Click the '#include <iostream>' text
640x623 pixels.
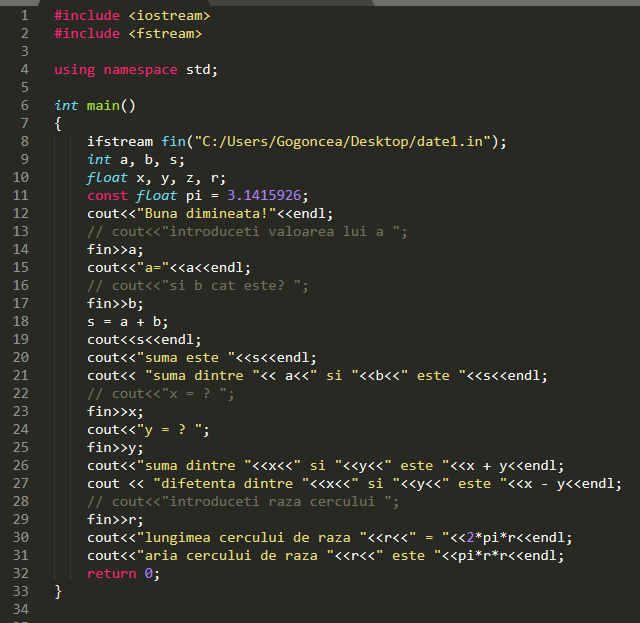point(132,16)
